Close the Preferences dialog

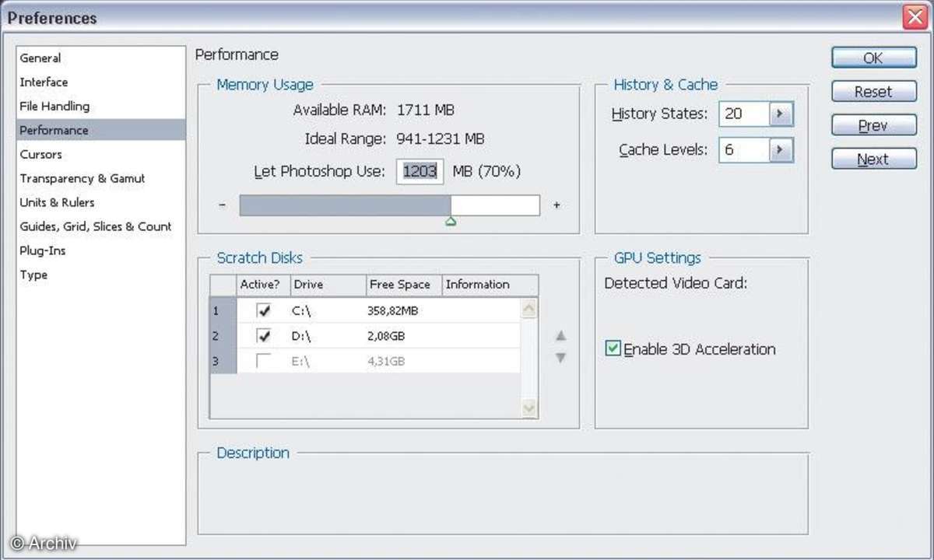coord(915,17)
